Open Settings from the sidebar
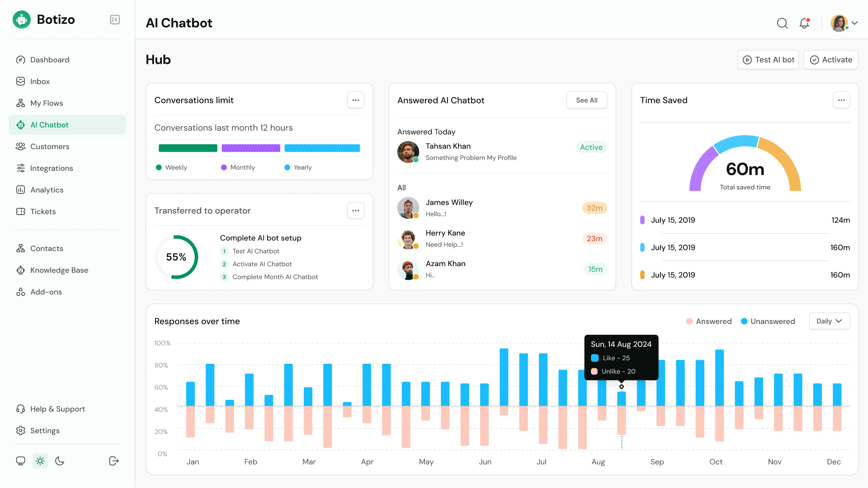This screenshot has height=488, width=868. click(45, 431)
